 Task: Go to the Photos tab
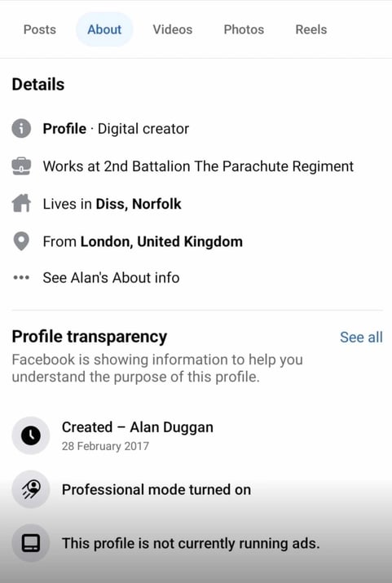[244, 29]
